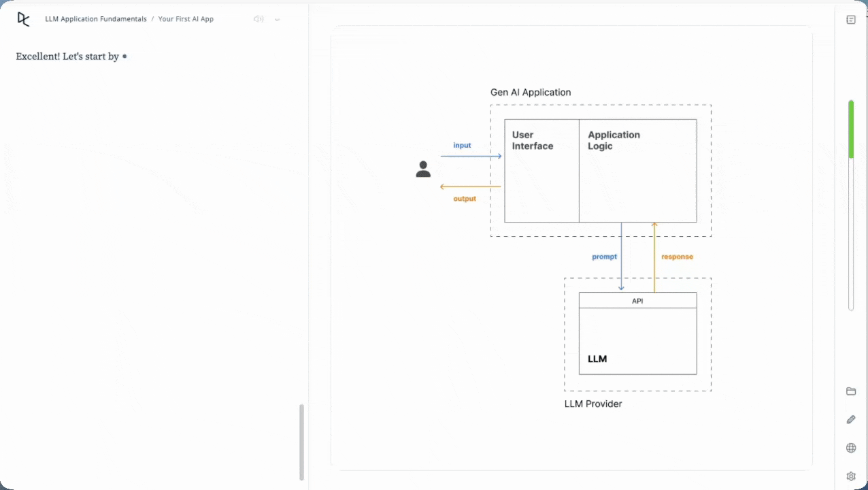
Task: Click the left panel scrollbar
Action: pyautogui.click(x=301, y=442)
